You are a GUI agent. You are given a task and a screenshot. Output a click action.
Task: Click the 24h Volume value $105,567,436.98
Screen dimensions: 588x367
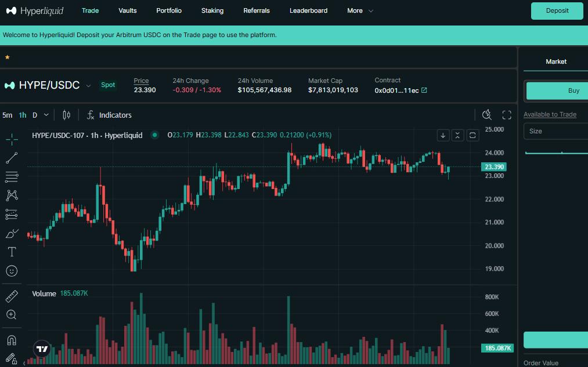tap(264, 90)
